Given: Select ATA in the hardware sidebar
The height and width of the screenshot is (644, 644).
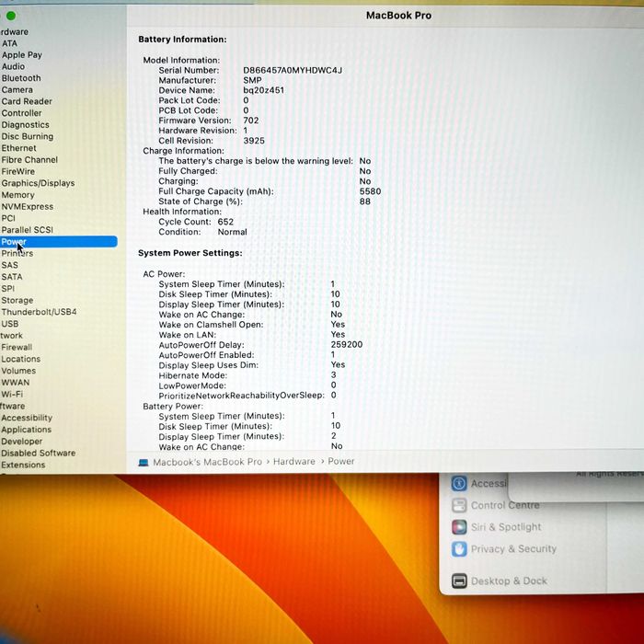Looking at the screenshot, I should pyautogui.click(x=9, y=43).
